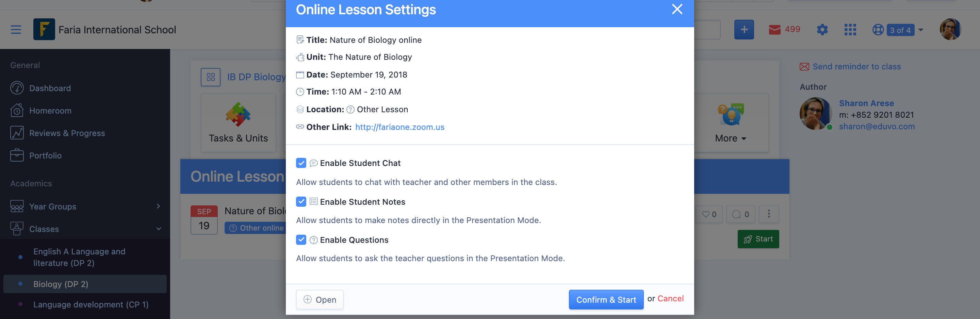Open the More dropdown tile
This screenshot has width=980, height=319.
(x=730, y=123)
